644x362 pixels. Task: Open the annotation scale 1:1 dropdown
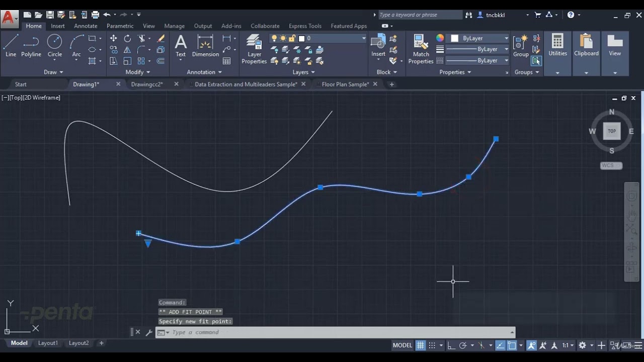click(568, 345)
